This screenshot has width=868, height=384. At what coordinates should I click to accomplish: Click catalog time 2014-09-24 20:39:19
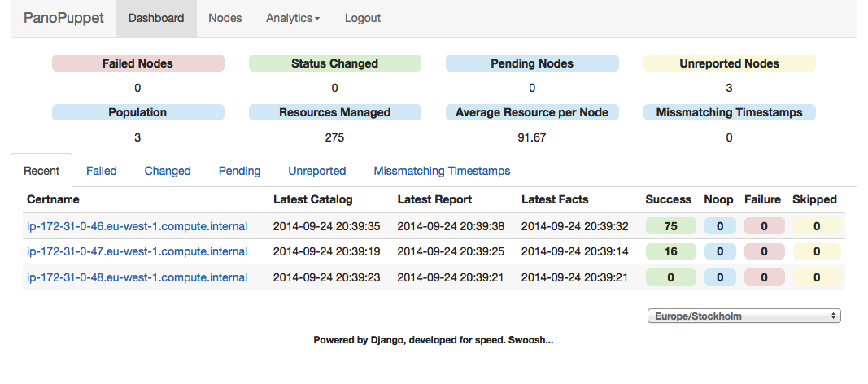[326, 251]
